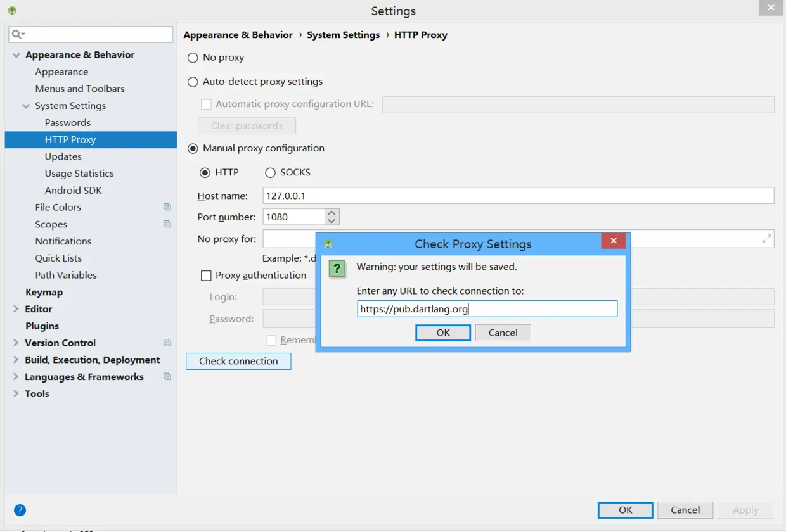Click the URL field in dialog
The height and width of the screenshot is (532, 786).
(487, 309)
